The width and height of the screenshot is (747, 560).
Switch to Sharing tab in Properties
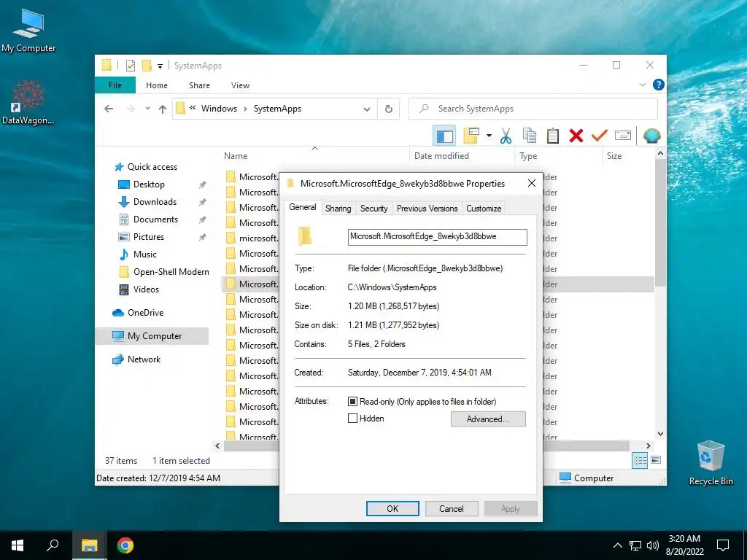(x=338, y=209)
